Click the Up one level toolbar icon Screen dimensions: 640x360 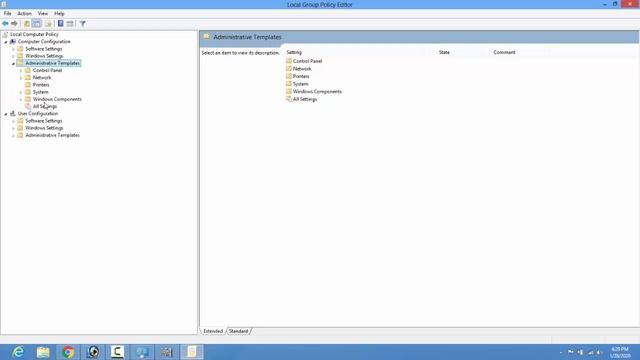coord(27,24)
